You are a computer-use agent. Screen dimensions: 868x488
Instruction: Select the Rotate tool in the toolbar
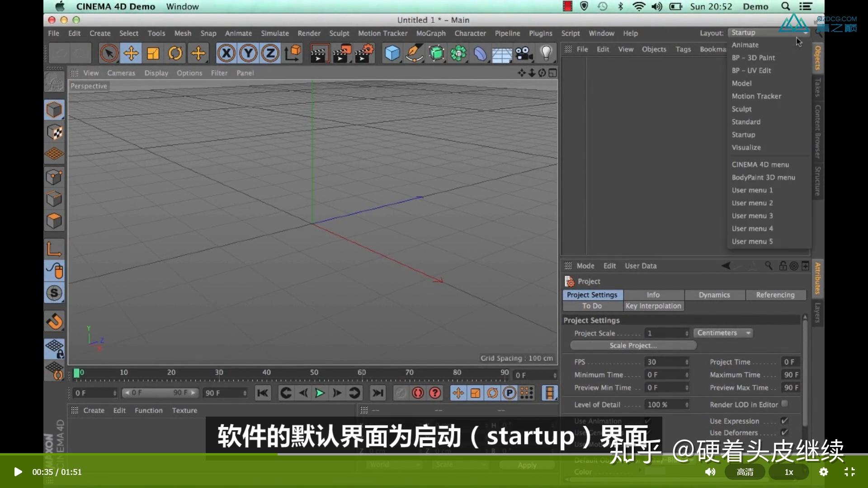(x=175, y=53)
